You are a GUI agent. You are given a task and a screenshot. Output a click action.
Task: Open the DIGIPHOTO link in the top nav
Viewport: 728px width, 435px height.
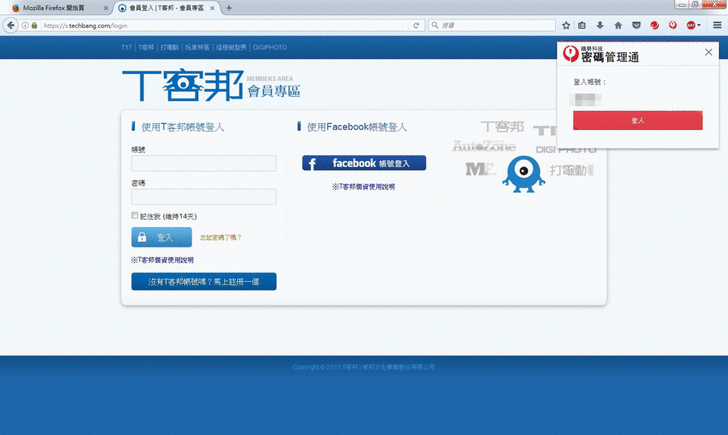(x=270, y=47)
